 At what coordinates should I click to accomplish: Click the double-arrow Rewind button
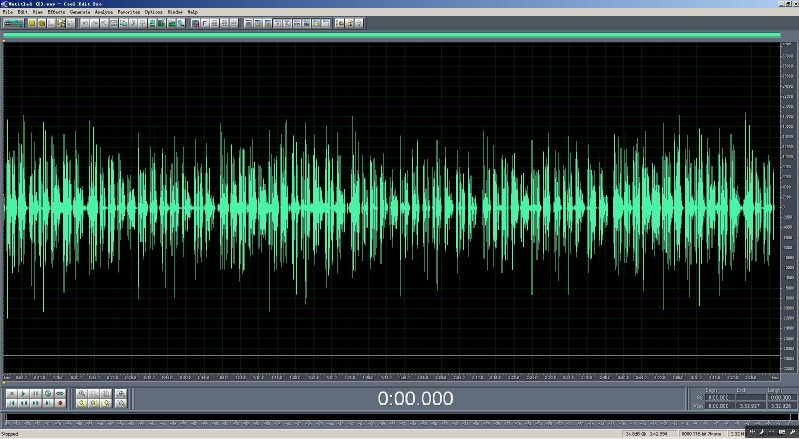coord(23,403)
